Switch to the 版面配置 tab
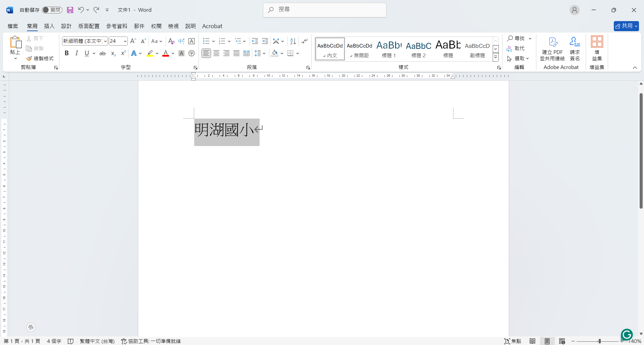 89,26
